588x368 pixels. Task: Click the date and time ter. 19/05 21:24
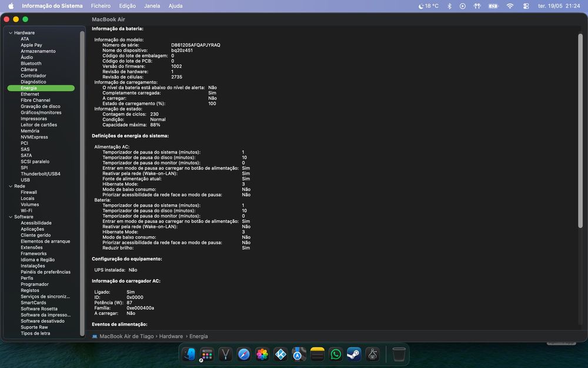point(559,6)
